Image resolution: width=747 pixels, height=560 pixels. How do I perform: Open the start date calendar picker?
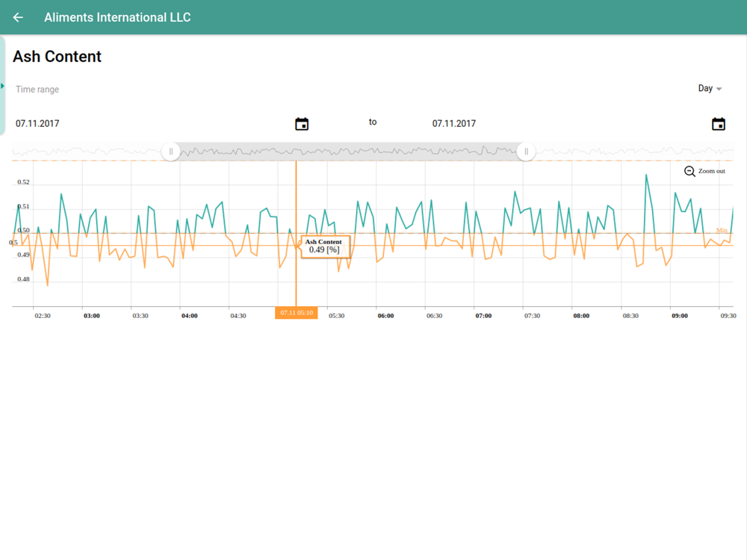point(302,124)
